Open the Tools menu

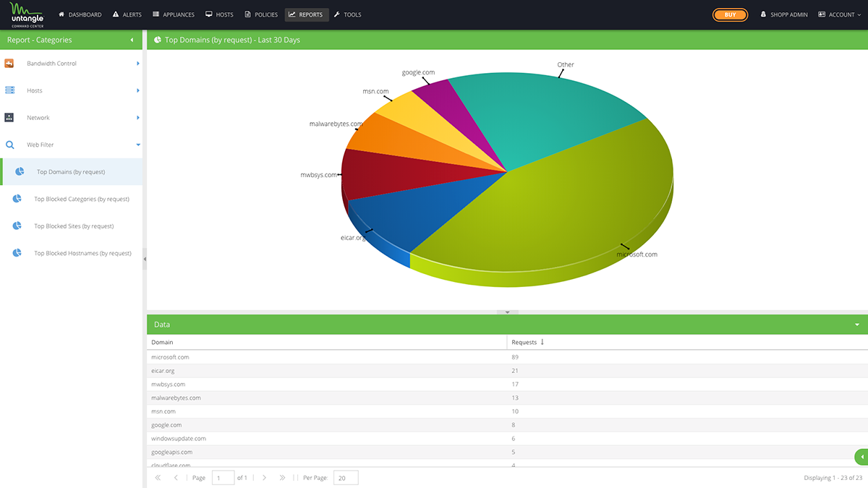pyautogui.click(x=347, y=14)
